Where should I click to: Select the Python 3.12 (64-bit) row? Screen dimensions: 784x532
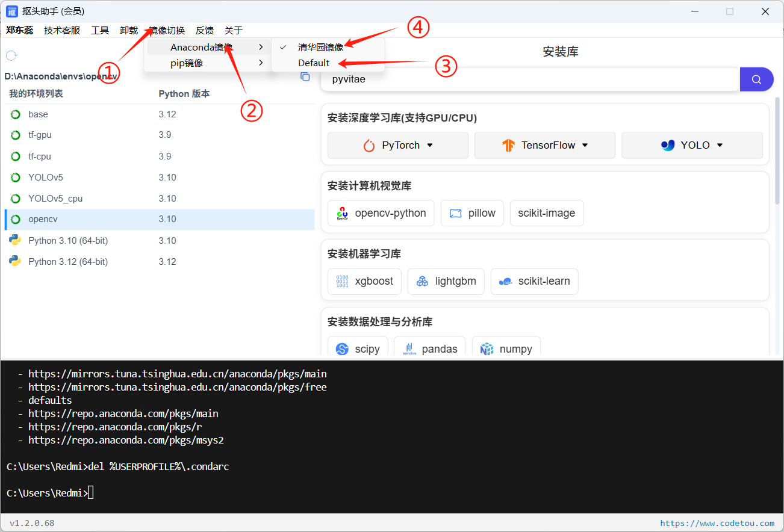point(160,261)
